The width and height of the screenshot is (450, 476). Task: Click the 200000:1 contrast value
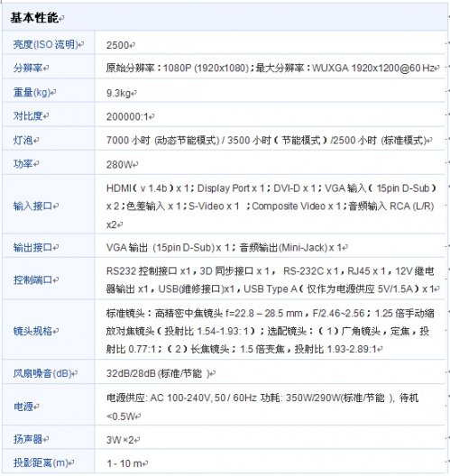pos(127,117)
